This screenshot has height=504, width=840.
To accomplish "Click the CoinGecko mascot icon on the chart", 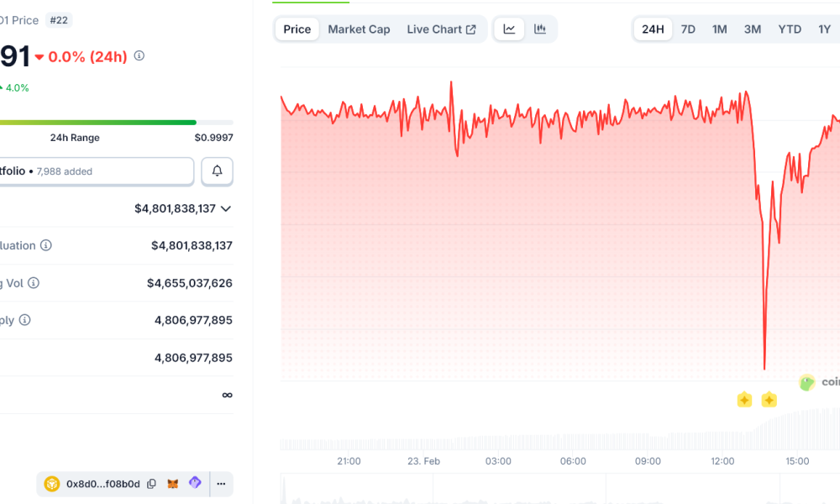I will coord(807,382).
